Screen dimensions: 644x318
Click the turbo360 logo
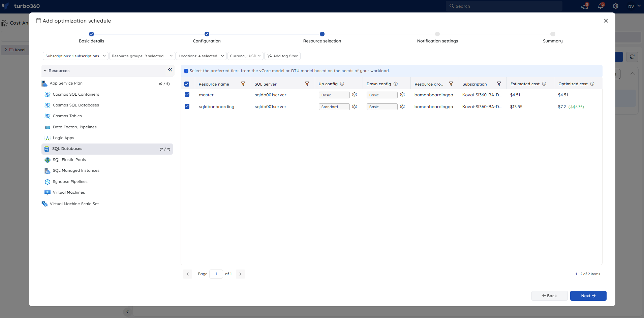point(21,6)
